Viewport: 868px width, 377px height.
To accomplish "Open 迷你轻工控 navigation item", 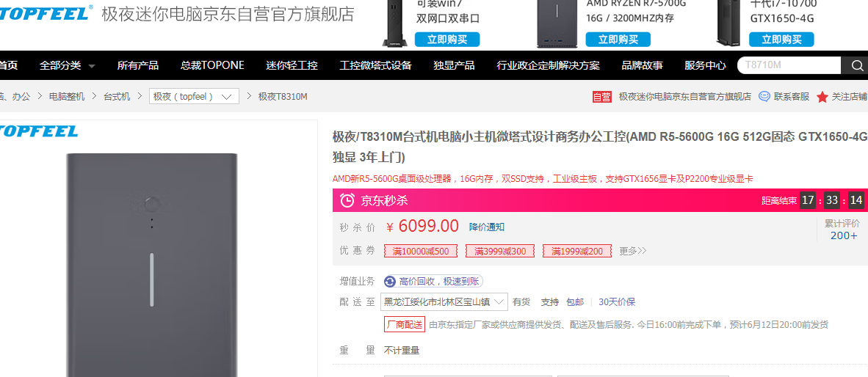I will point(292,65).
